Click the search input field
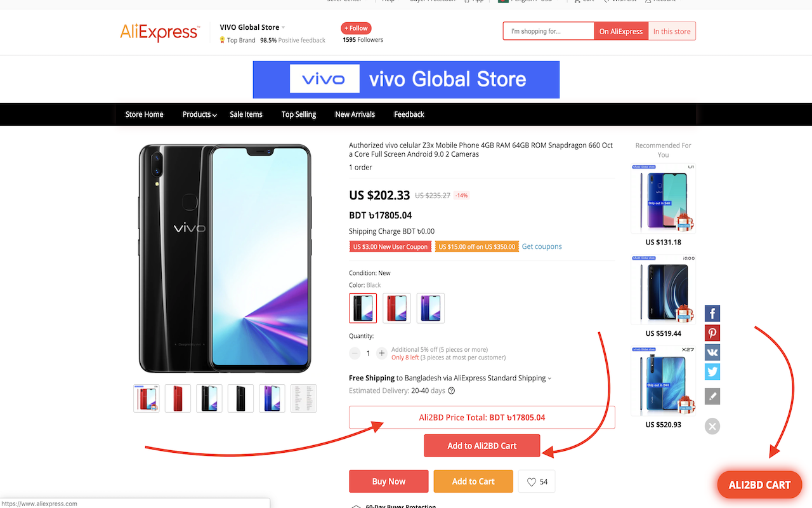Screen dimensions: 812x508 (548, 31)
